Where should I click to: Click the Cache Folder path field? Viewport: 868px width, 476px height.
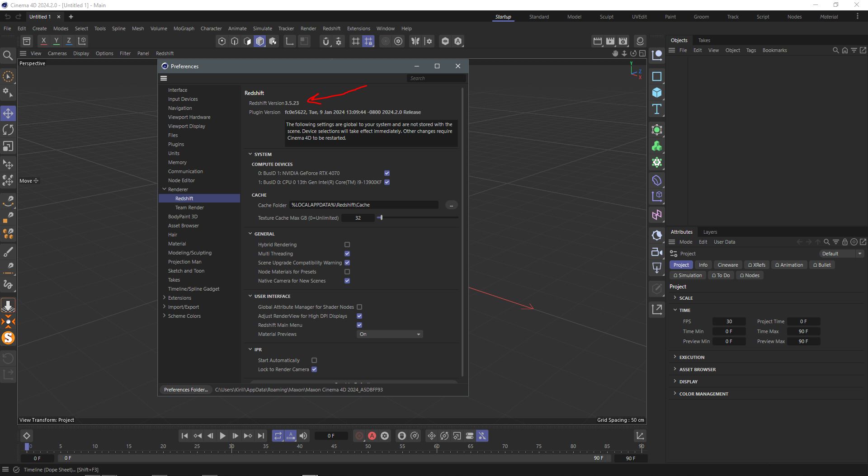[x=364, y=205]
